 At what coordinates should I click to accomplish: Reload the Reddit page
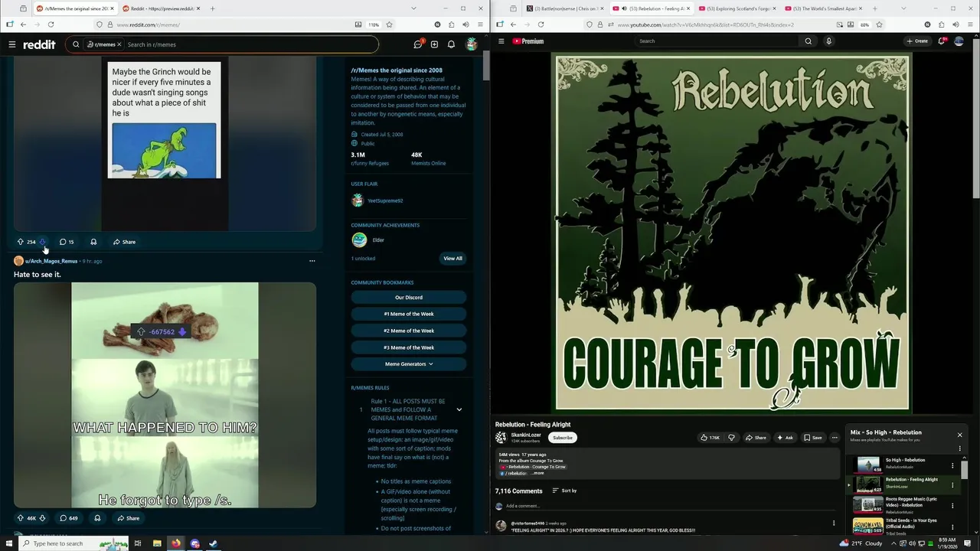[x=51, y=24]
